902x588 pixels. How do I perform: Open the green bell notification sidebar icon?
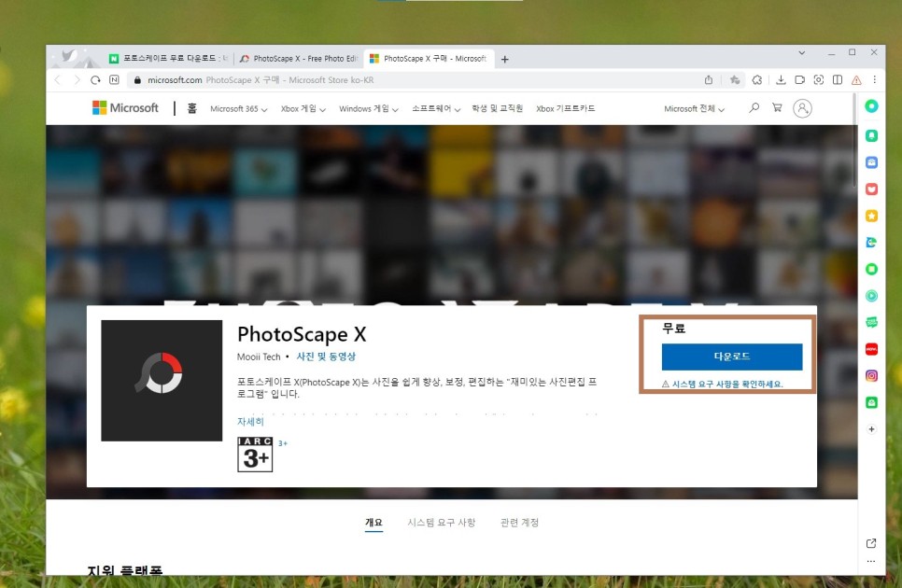pos(871,135)
